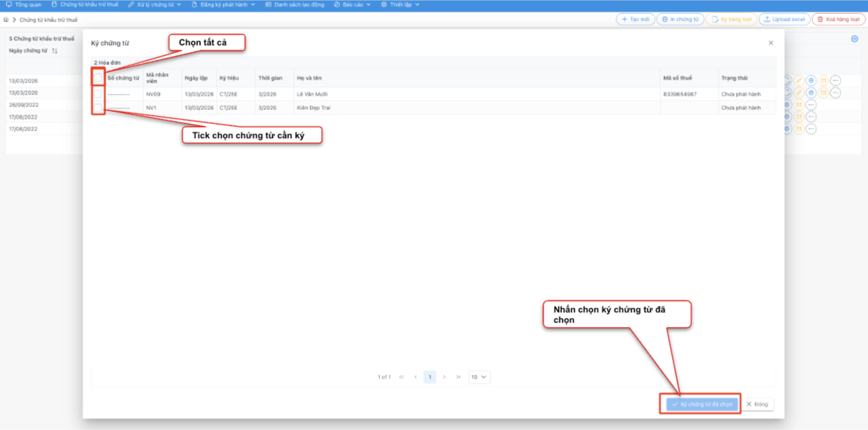This screenshot has height=430, width=868.
Task: Click the email icon in the second row
Action: pyautogui.click(x=823, y=93)
